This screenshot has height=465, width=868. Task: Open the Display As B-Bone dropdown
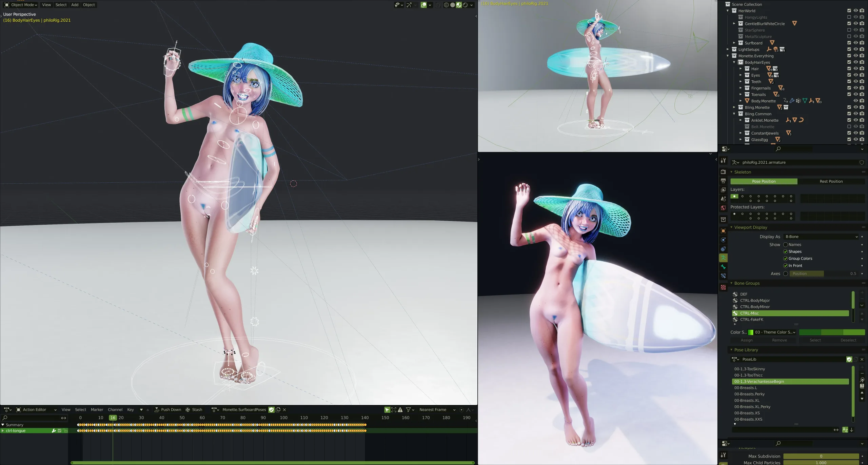tap(821, 237)
